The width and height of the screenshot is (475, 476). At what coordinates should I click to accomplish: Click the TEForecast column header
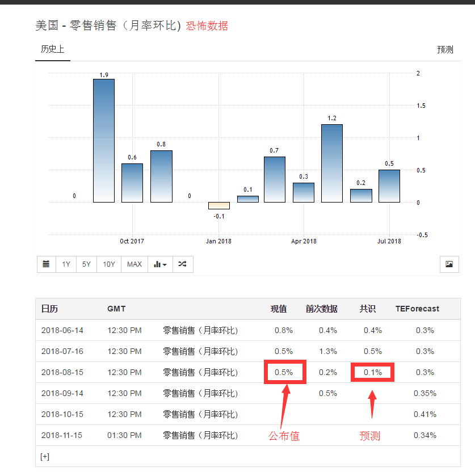pos(417,309)
